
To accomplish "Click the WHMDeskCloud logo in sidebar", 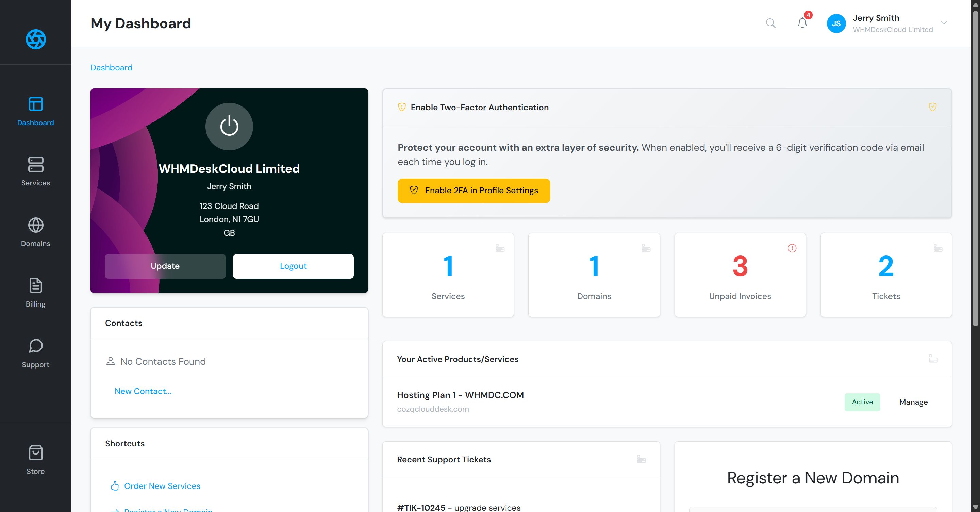I will pos(36,39).
